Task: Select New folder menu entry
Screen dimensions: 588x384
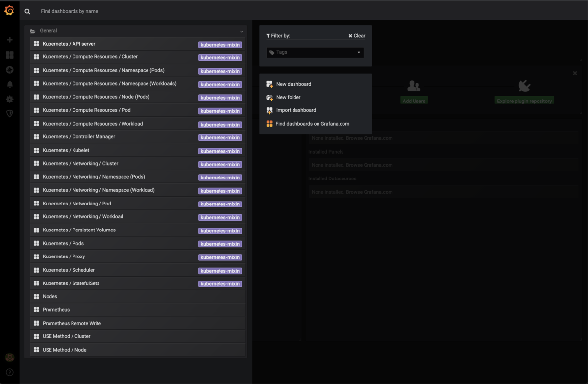Action: 289,97
